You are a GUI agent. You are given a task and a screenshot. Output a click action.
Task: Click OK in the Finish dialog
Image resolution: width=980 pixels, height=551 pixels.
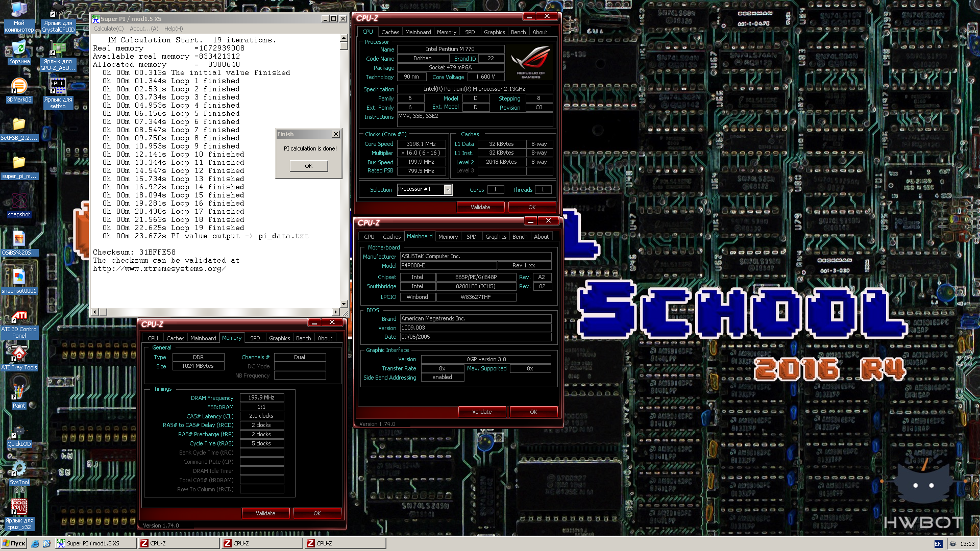click(x=309, y=166)
